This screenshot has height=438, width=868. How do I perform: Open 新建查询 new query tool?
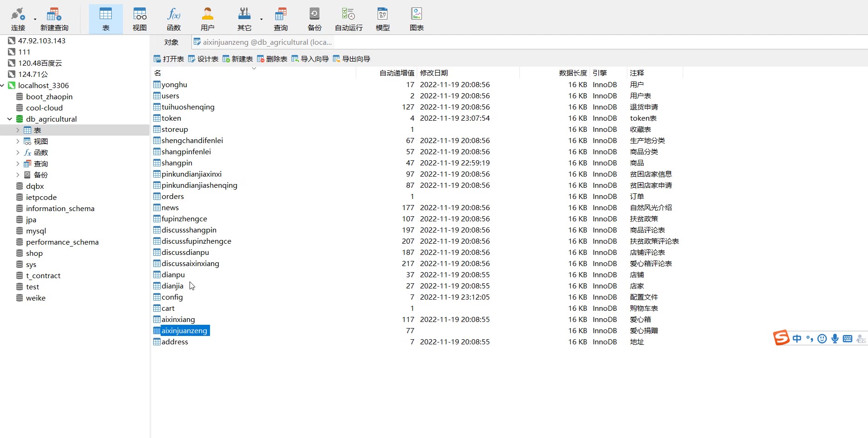point(54,19)
